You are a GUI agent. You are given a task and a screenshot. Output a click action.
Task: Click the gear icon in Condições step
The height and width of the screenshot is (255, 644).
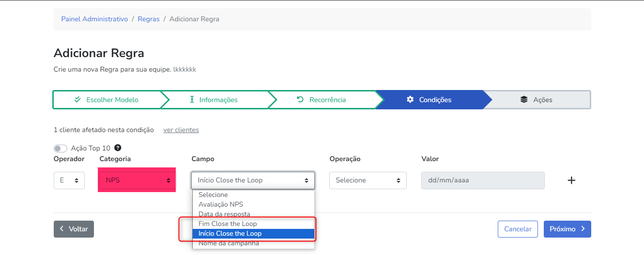coord(410,100)
